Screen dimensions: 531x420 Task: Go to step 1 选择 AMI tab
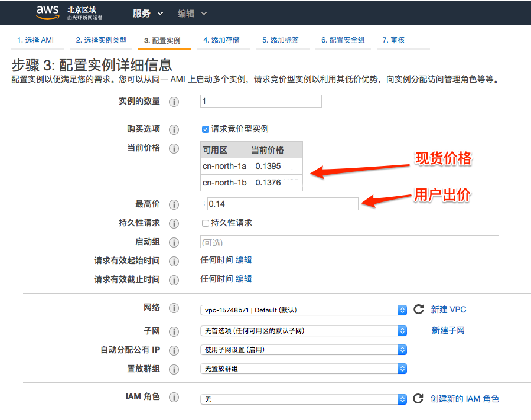(x=35, y=40)
